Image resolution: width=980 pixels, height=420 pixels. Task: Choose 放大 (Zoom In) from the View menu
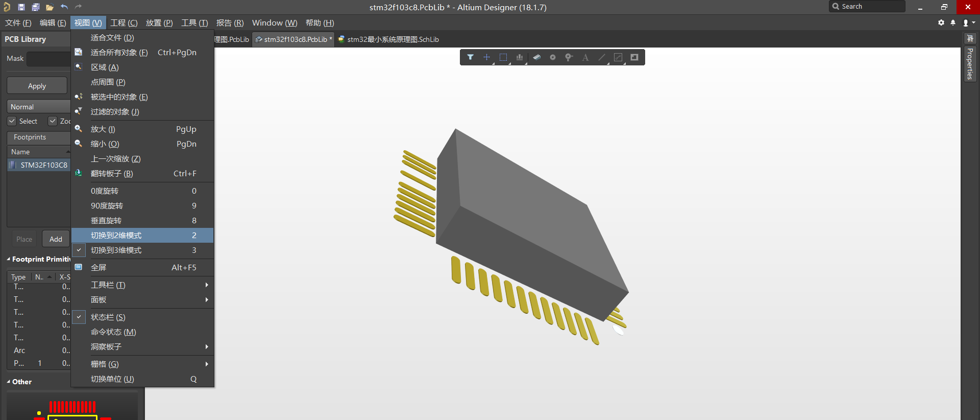[x=142, y=129]
